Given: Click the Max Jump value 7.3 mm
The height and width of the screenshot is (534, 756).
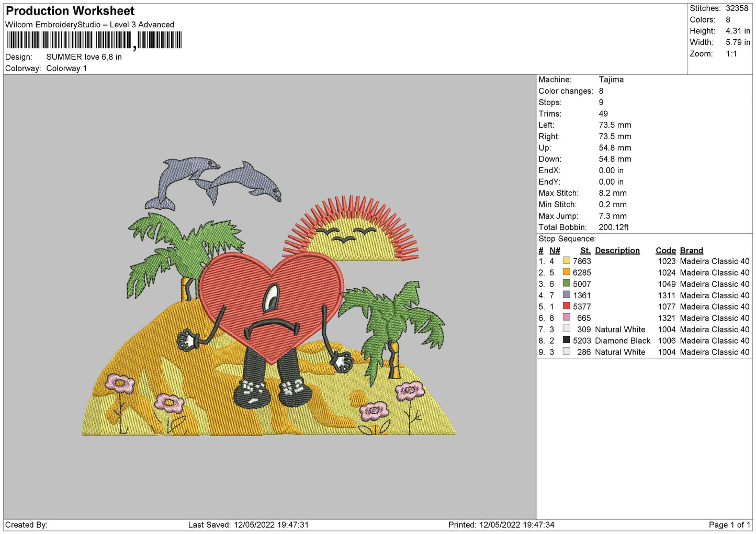Looking at the screenshot, I should click(x=613, y=216).
